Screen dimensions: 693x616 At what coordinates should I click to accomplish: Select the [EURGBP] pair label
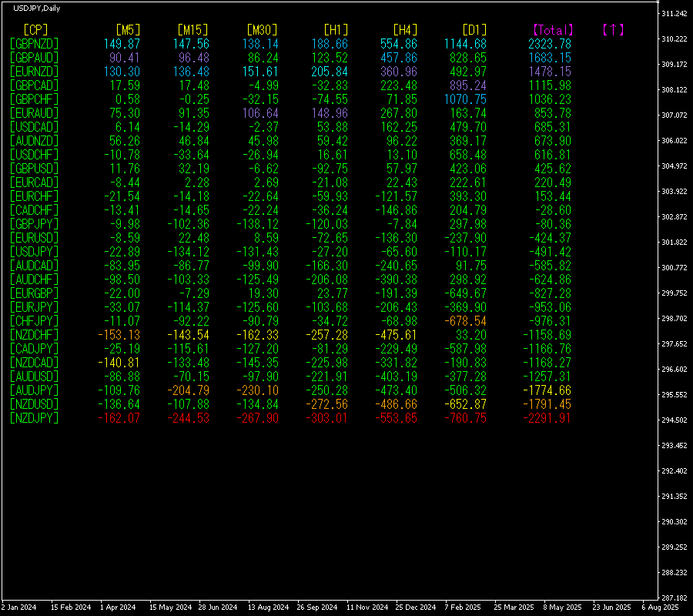pyautogui.click(x=35, y=293)
